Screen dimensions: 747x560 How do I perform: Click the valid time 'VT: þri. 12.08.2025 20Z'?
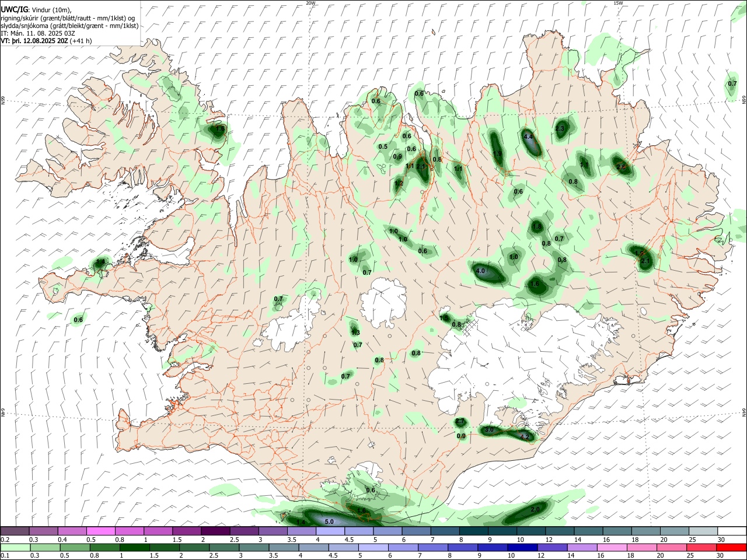[x=34, y=41]
